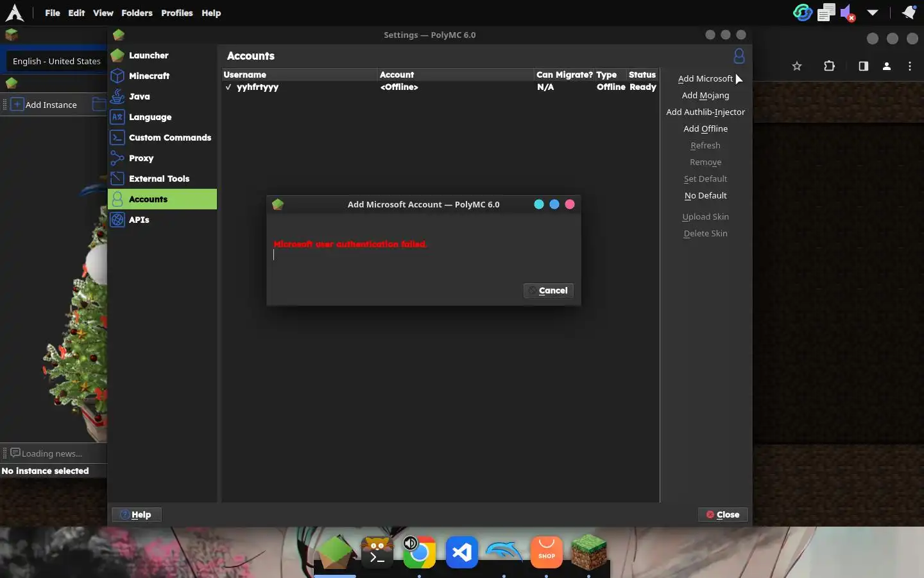Open the APIs settings page
The image size is (924, 578).
(162, 220)
